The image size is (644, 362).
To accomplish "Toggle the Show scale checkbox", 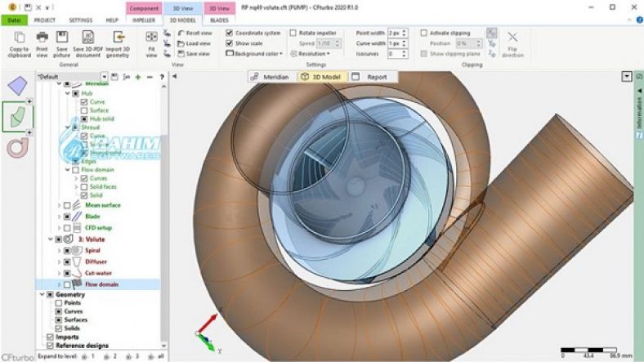I will tap(230, 43).
